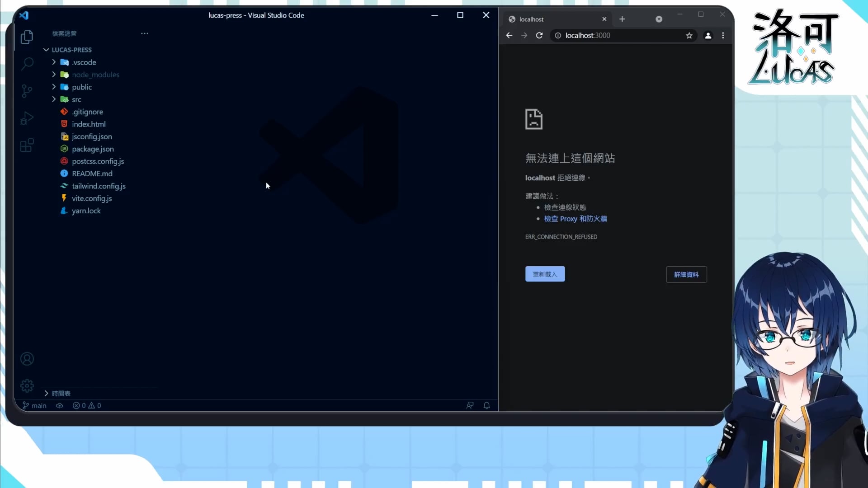Expand the src folder
Image resolution: width=868 pixels, height=488 pixels.
(76, 99)
